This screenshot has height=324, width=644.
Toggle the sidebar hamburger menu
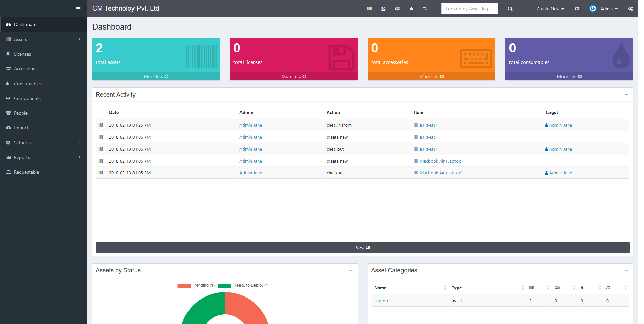tap(78, 9)
